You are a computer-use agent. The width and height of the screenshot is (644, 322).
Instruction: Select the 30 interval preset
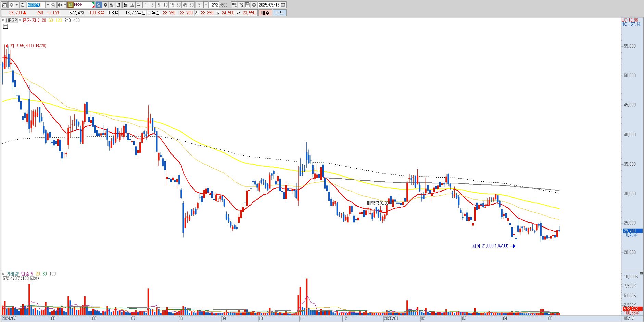tap(179, 5)
